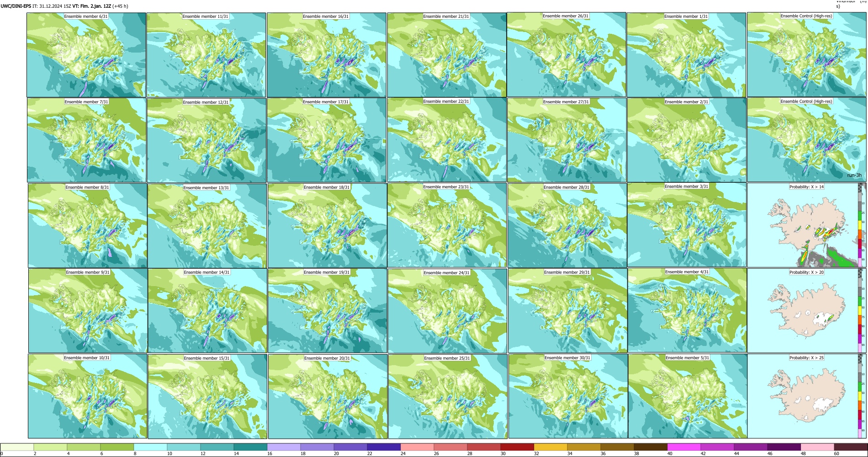This screenshot has height=457, width=868.
Task: Click the dark indigo 22–24 legend swatch
Action: click(x=384, y=447)
